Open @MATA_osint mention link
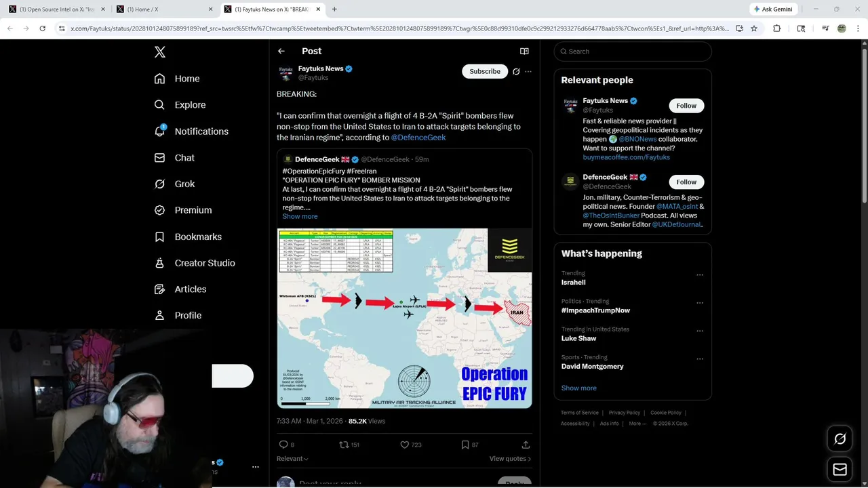The width and height of the screenshot is (868, 488). pyautogui.click(x=677, y=206)
